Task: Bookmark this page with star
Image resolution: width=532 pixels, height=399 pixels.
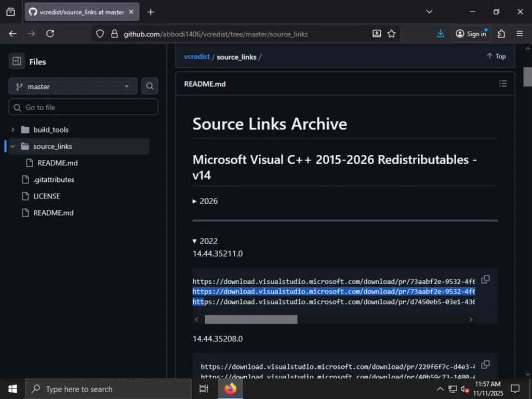Action: click(x=392, y=34)
